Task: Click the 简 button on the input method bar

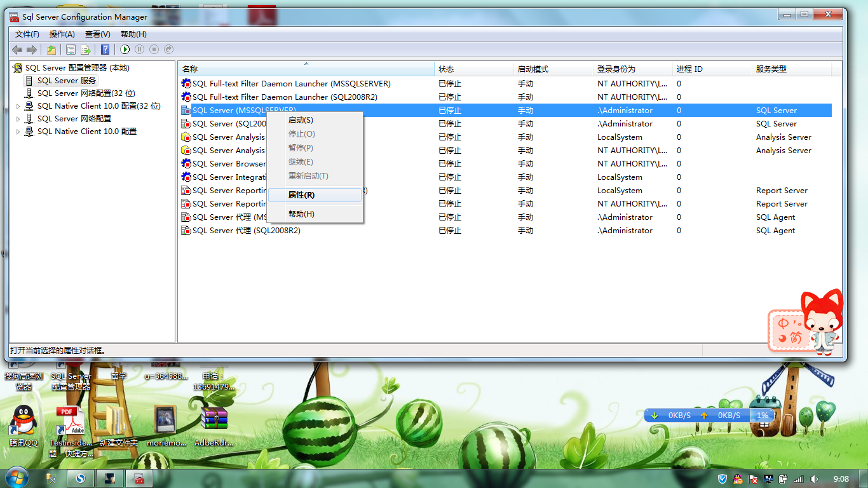Action: pos(796,339)
